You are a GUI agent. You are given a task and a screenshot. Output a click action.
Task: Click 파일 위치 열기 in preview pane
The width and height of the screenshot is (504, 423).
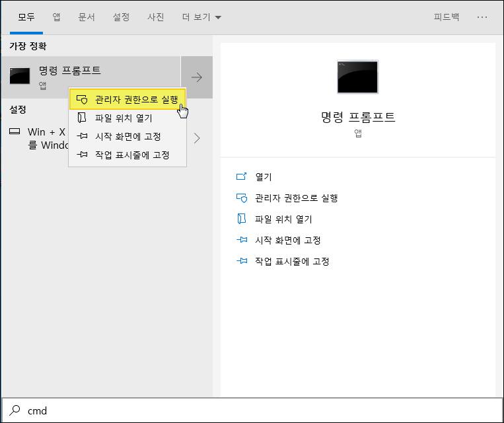283,219
